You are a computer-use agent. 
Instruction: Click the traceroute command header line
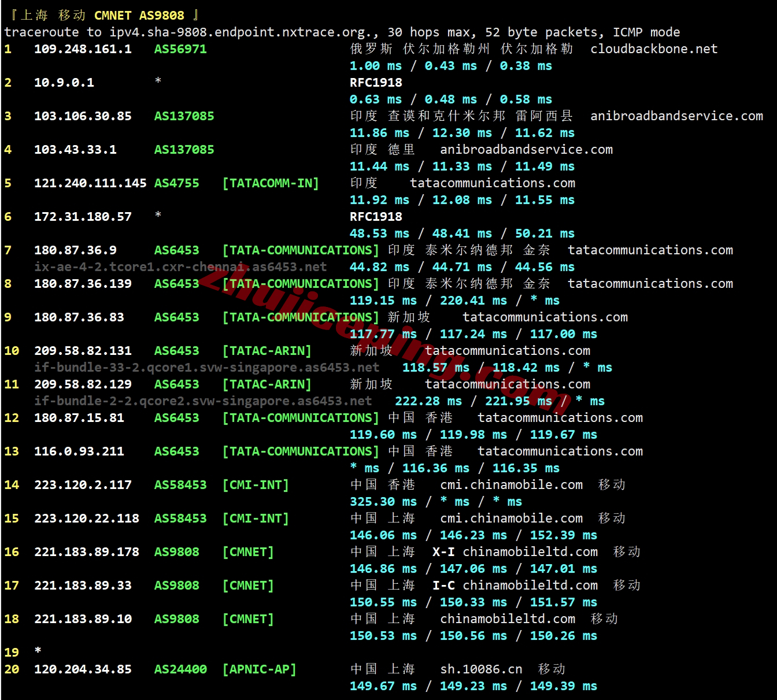(x=342, y=32)
